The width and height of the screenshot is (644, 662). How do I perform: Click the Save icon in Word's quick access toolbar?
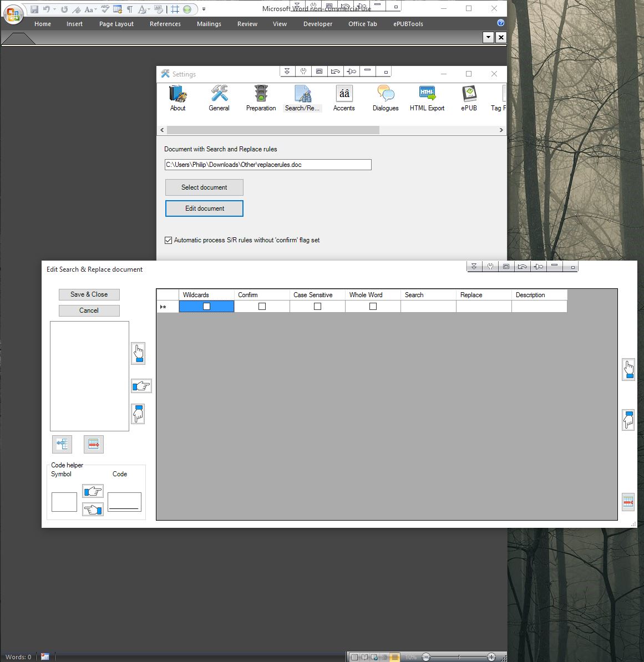pyautogui.click(x=34, y=9)
